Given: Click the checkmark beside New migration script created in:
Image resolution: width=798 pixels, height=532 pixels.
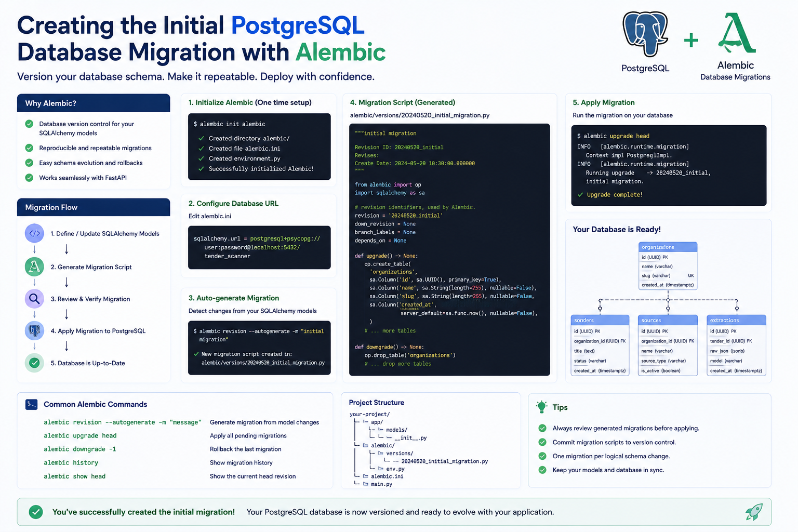Looking at the screenshot, I should coord(196,354).
